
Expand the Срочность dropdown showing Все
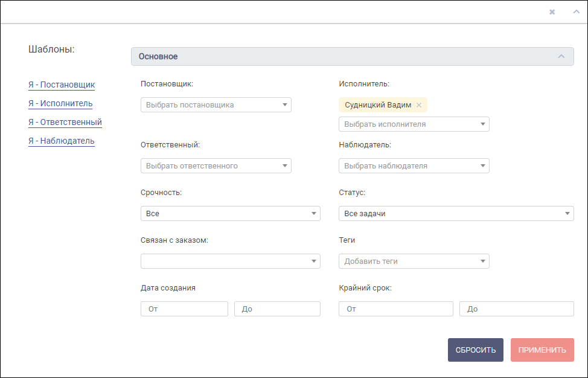[230, 213]
